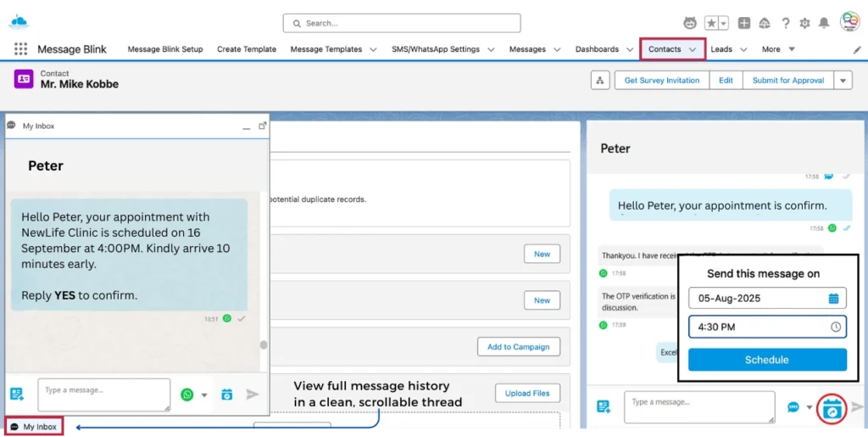Click the App Launcher grid icon
This screenshot has width=868, height=437.
[x=20, y=49]
